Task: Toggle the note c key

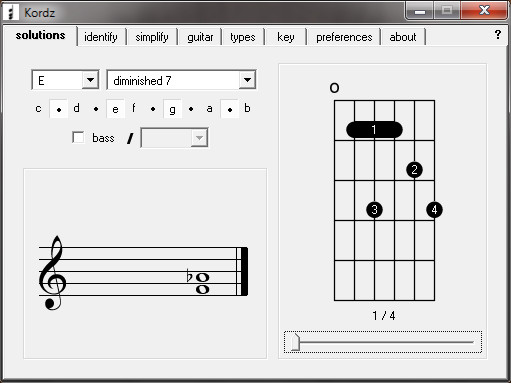Action: click(38, 108)
